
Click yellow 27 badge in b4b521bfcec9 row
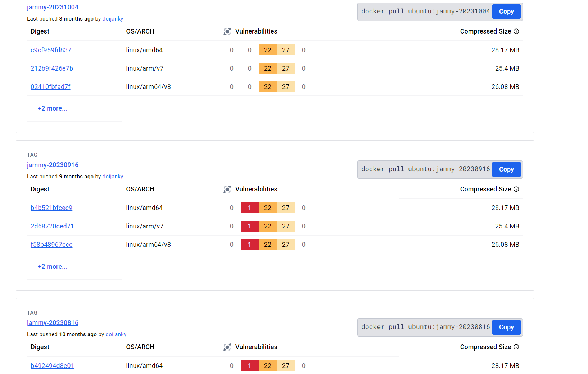pyautogui.click(x=286, y=208)
